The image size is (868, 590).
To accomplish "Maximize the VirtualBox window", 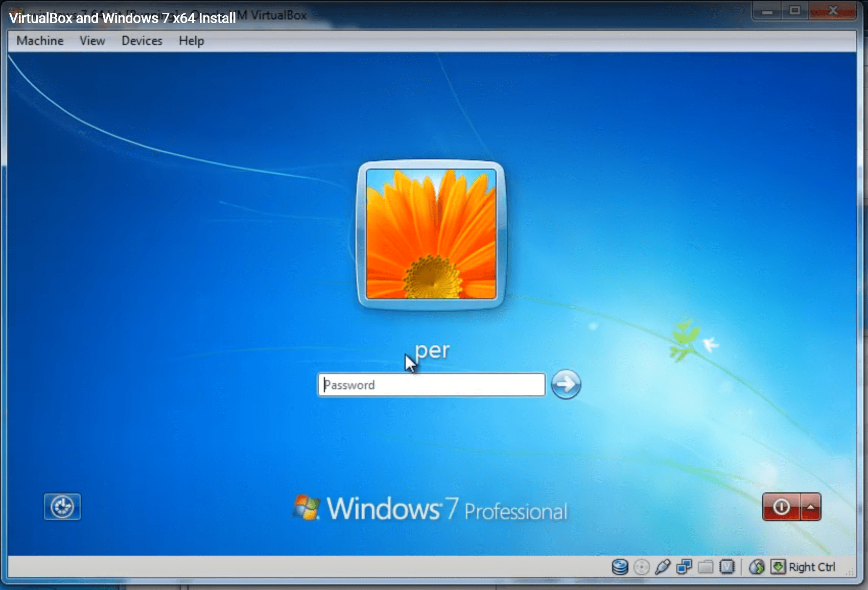I will tap(795, 11).
